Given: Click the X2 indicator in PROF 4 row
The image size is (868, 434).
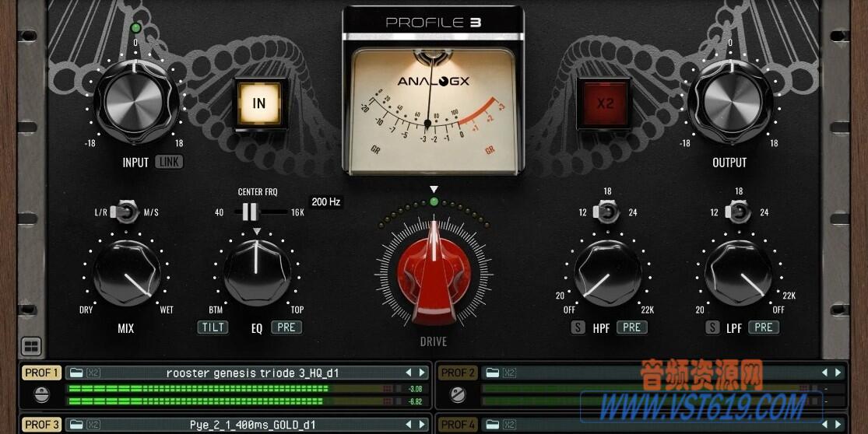Looking at the screenshot, I should pyautogui.click(x=509, y=425).
